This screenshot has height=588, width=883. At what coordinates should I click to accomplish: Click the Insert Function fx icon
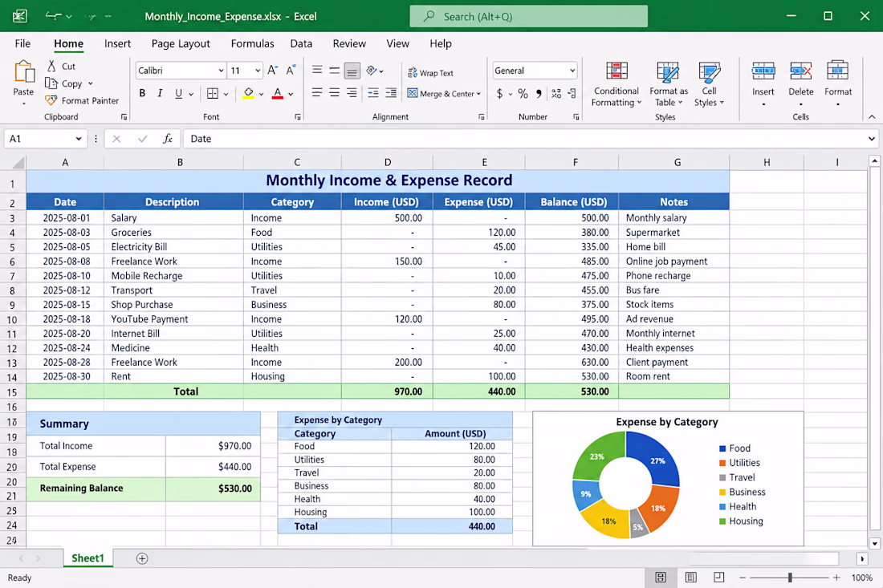pyautogui.click(x=167, y=139)
